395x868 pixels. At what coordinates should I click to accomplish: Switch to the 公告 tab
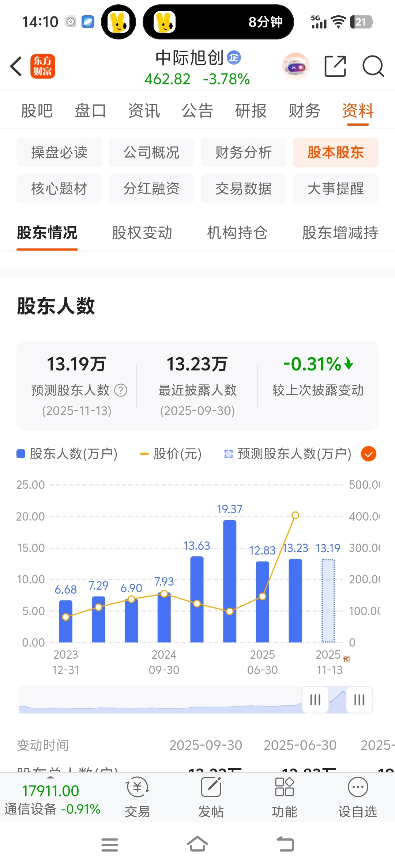[x=197, y=111]
